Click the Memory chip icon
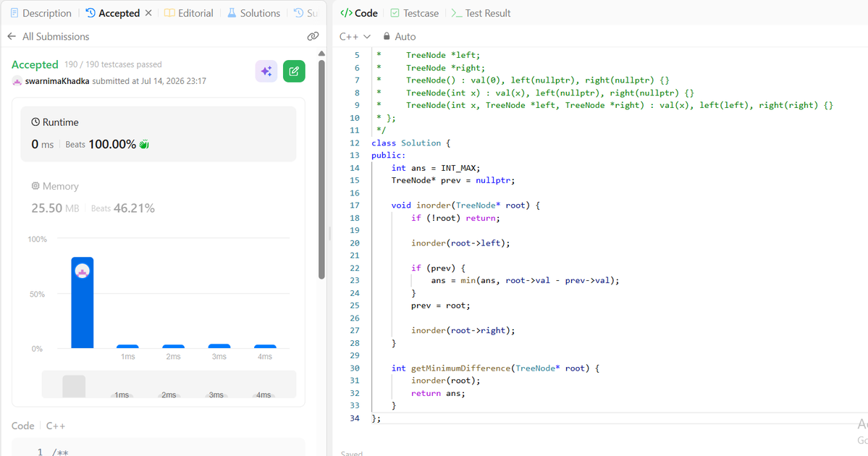The image size is (868, 456). (x=35, y=186)
